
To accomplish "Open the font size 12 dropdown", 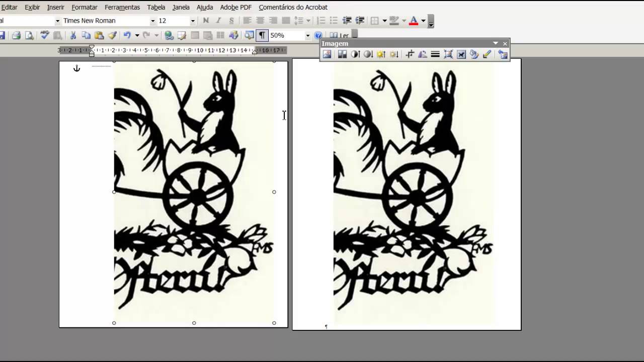I will click(193, 21).
